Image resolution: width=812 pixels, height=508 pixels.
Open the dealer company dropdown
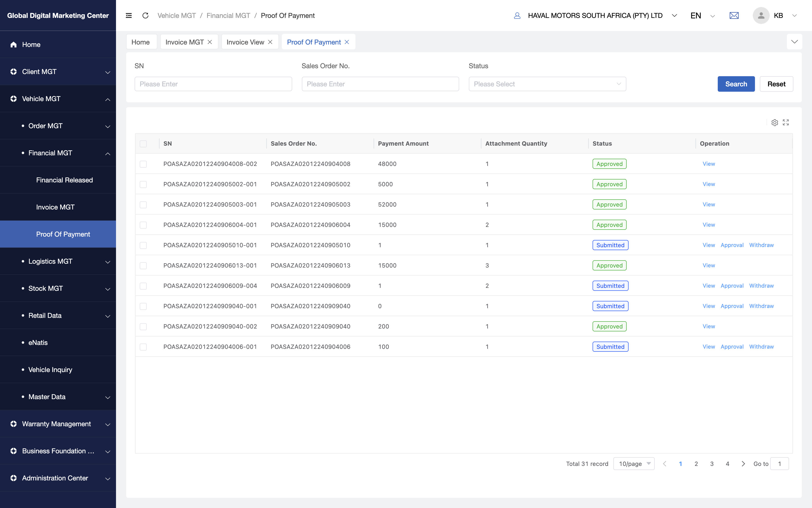coord(674,15)
